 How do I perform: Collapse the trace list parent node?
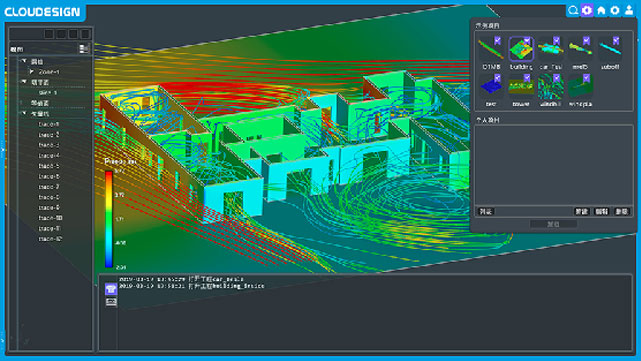(24, 113)
